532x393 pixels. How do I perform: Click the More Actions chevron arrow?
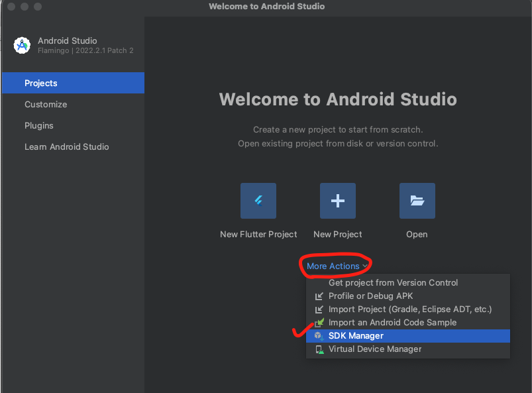point(365,266)
